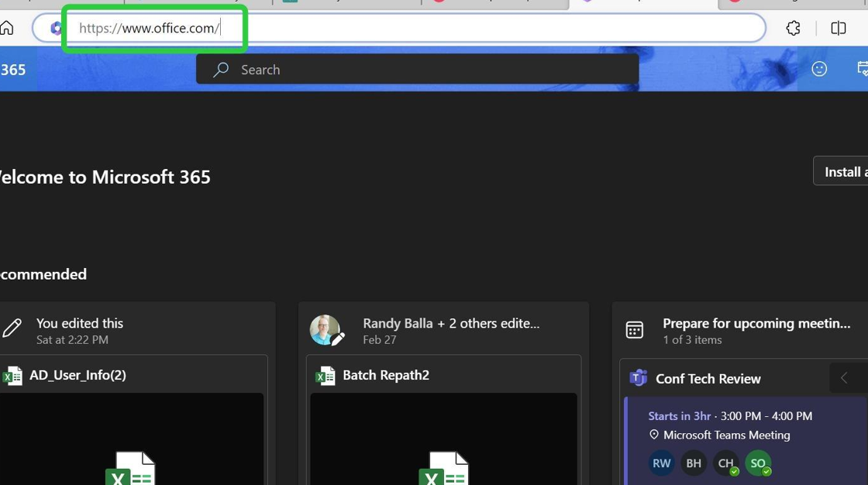Click the Excel icon next to Batch Repath2
The width and height of the screenshot is (868, 485).
[325, 376]
